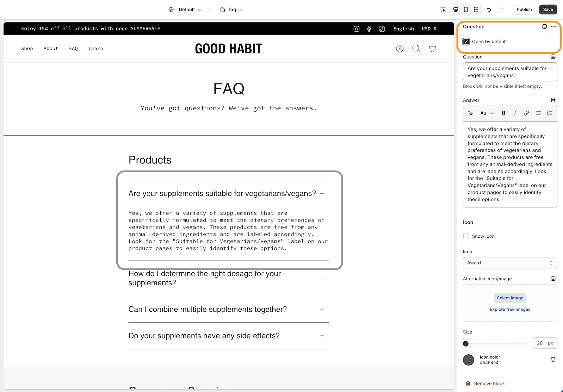Collapse the vegetarians/vegans question
This screenshot has width=563, height=392.
coord(322,193)
